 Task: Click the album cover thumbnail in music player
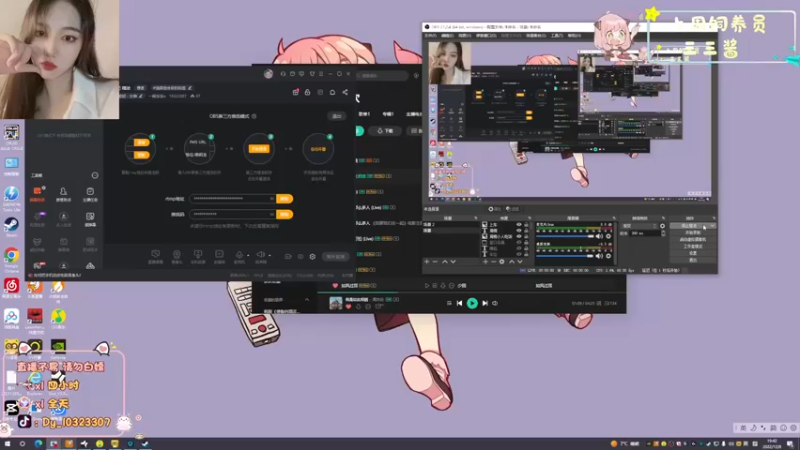pos(336,303)
